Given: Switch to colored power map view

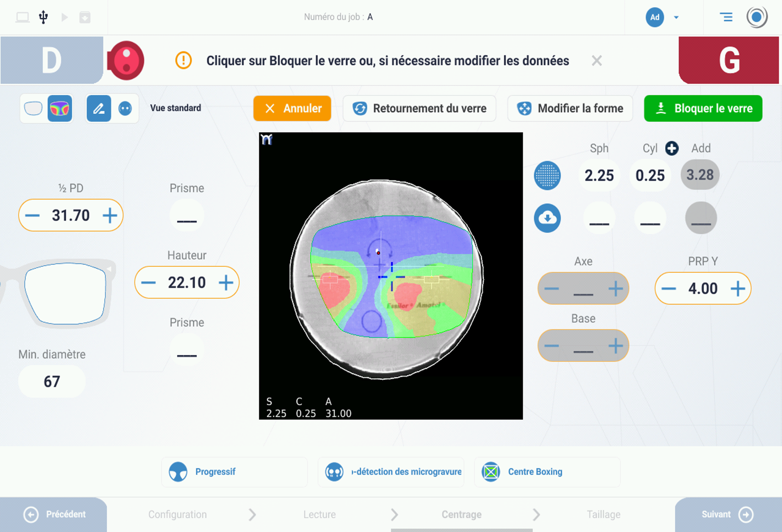Looking at the screenshot, I should (x=60, y=108).
